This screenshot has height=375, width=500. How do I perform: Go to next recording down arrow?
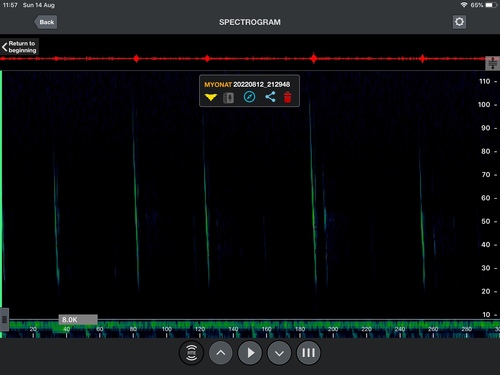point(279,353)
